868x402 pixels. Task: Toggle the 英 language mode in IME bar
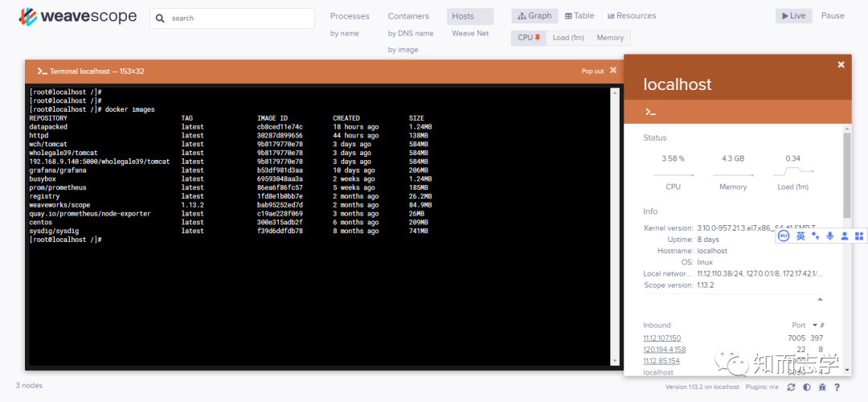tap(800, 236)
